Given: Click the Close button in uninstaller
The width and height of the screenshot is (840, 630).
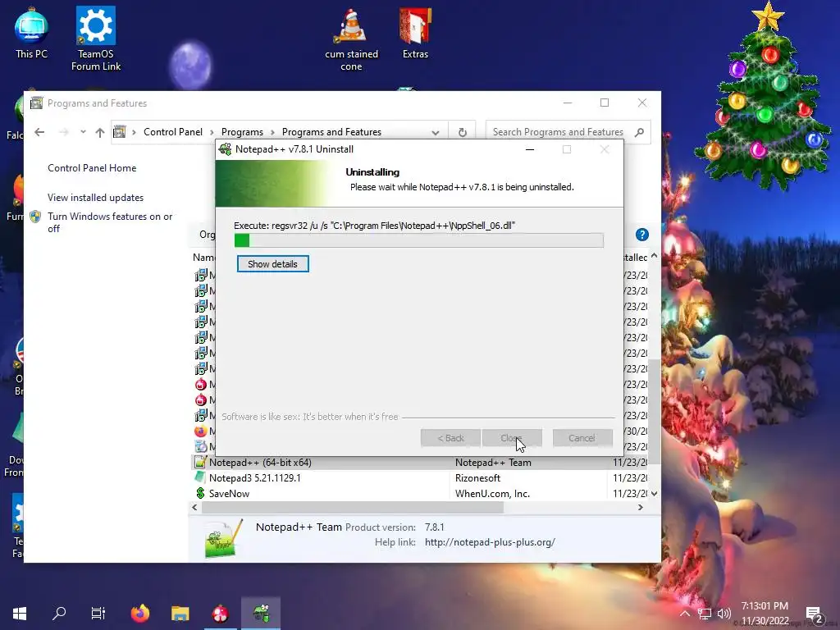Looking at the screenshot, I should (x=512, y=438).
